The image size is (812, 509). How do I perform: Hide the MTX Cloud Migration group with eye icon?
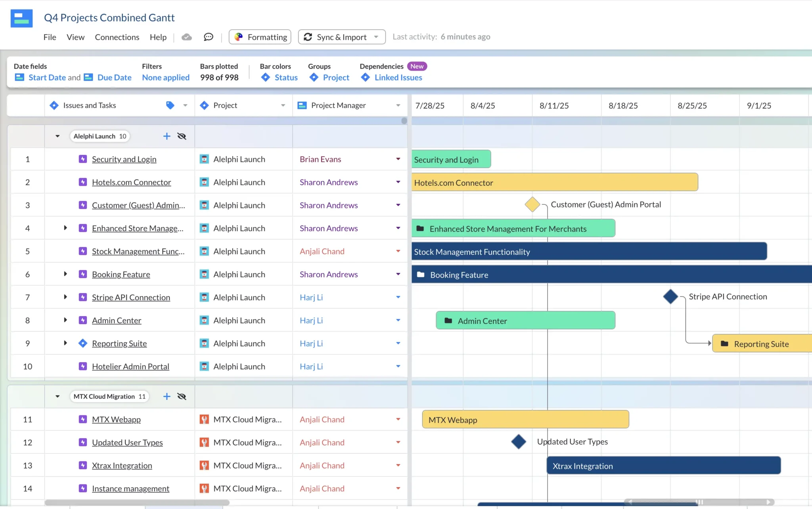(182, 396)
